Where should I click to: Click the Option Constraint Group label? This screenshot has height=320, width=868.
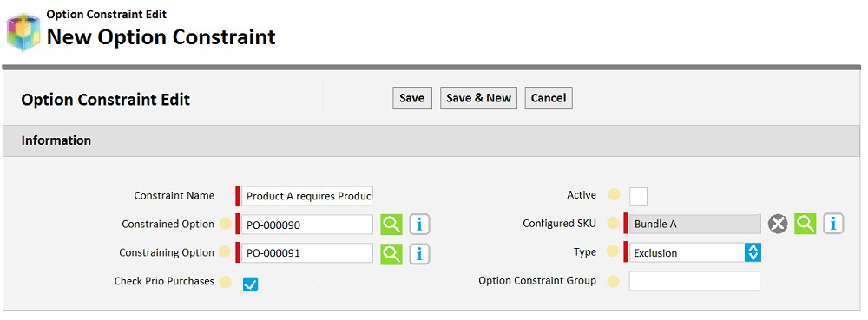[x=537, y=280]
